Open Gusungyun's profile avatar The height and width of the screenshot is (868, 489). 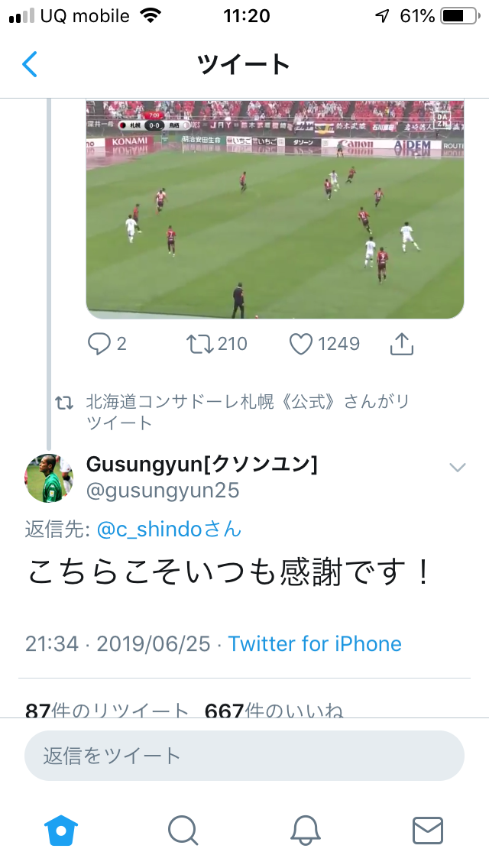click(x=50, y=478)
